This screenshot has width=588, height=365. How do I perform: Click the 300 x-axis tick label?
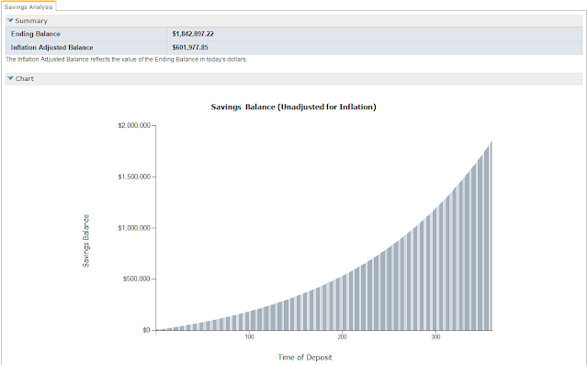click(x=435, y=336)
